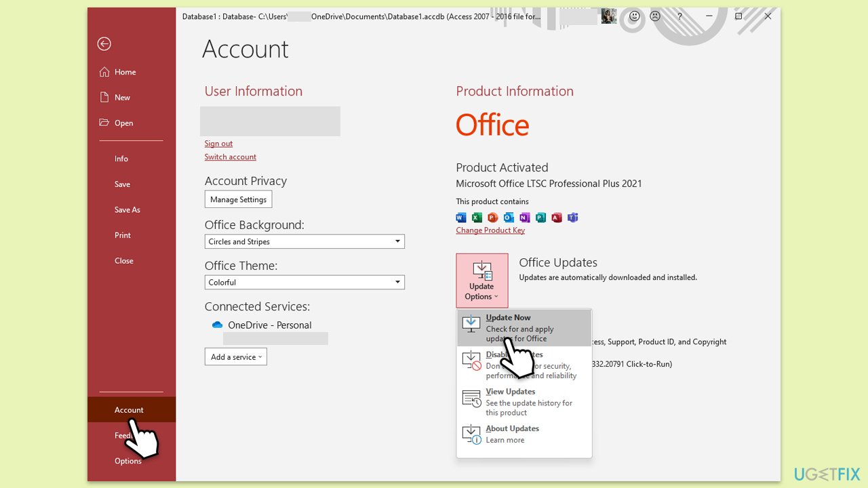
Task: Open Help via the question mark icon
Action: pyautogui.click(x=680, y=16)
